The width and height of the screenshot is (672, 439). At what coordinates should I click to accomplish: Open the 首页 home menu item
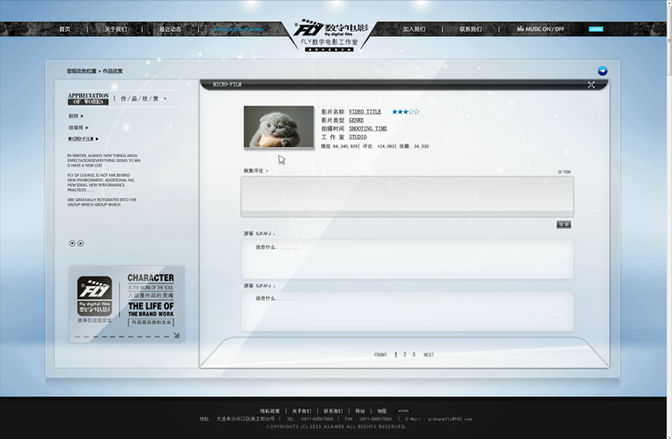[65, 29]
